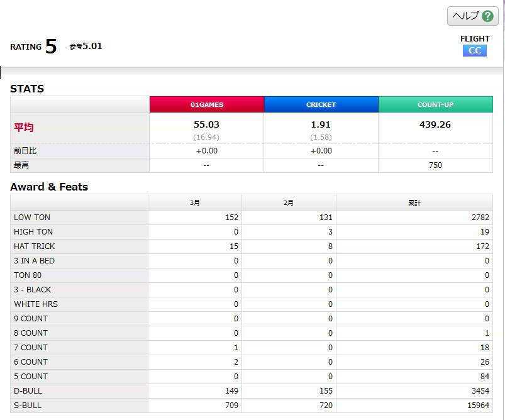Select the 2月 column header
The height and width of the screenshot is (420, 505).
[x=289, y=202]
